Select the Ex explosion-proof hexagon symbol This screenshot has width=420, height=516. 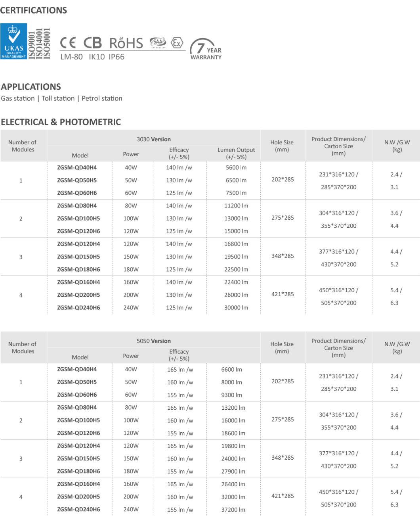pos(177,42)
